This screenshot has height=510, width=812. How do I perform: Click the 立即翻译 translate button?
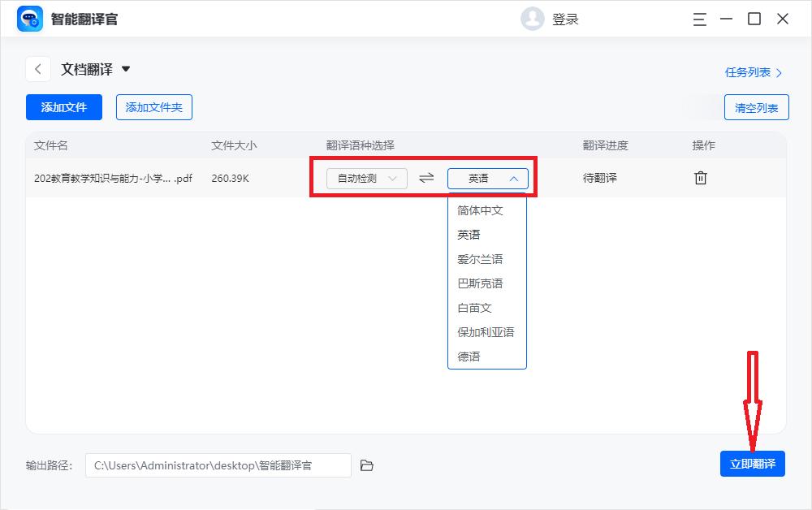753,464
